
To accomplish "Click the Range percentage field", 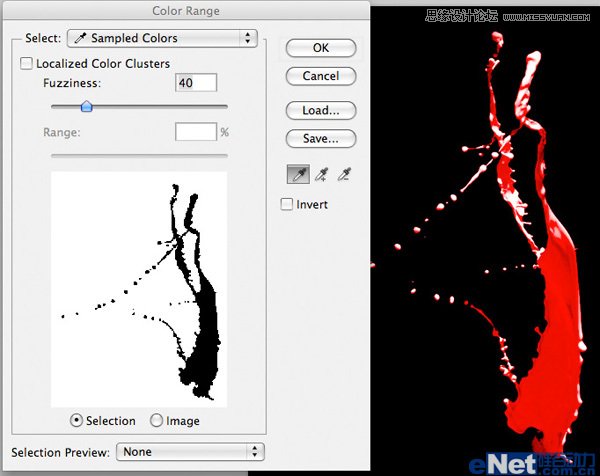I will (196, 132).
